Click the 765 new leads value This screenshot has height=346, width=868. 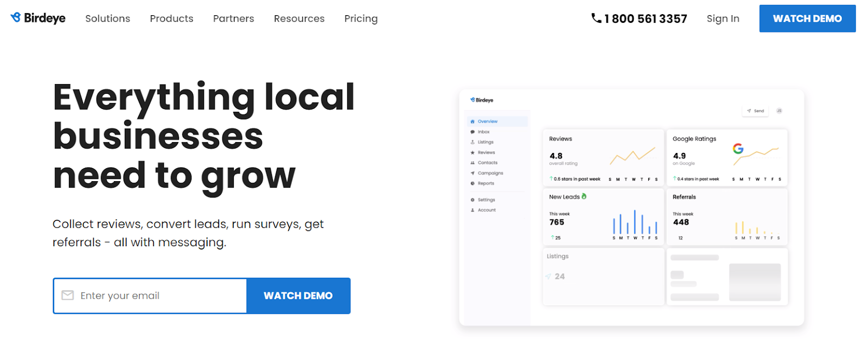point(557,222)
